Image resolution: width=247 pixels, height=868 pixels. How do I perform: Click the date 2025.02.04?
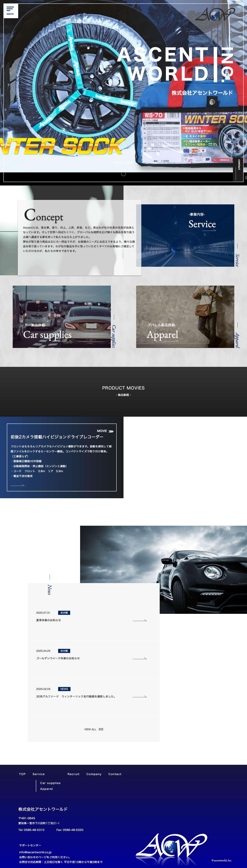point(43,689)
